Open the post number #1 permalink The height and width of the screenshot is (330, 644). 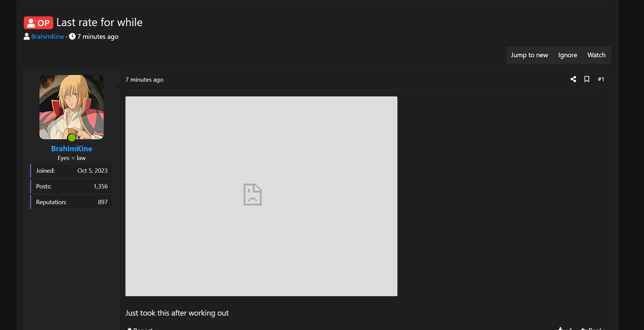(601, 79)
